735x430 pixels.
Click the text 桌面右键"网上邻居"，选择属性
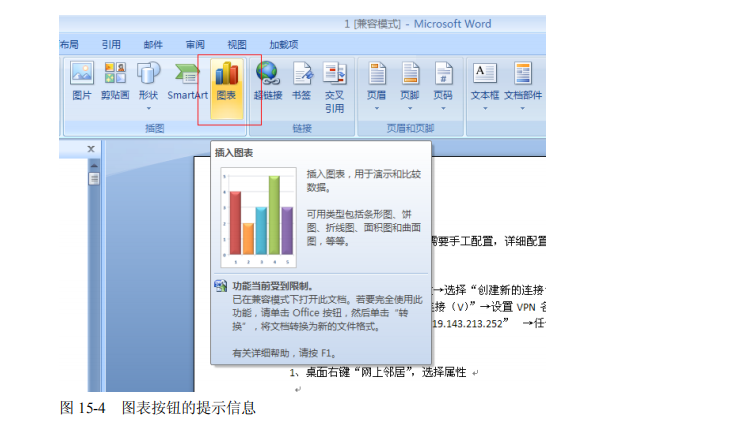pyautogui.click(x=386, y=372)
